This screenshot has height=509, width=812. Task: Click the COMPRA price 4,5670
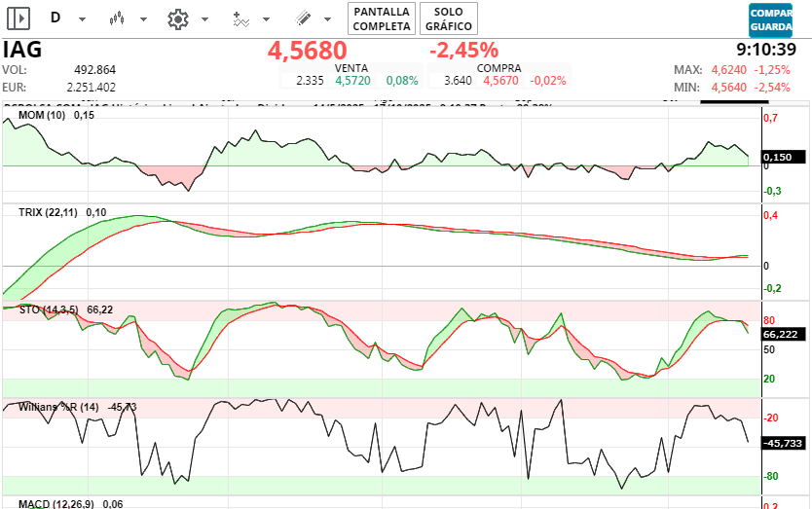click(x=500, y=81)
